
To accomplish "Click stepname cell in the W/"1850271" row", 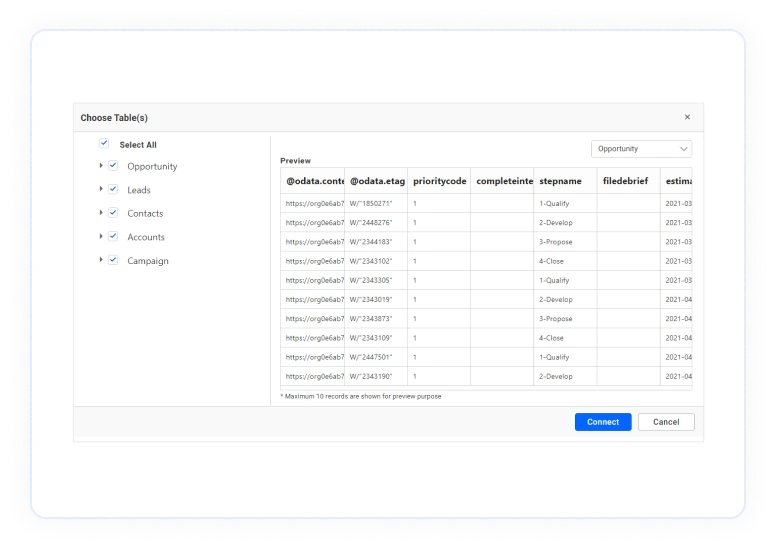I will coord(565,203).
